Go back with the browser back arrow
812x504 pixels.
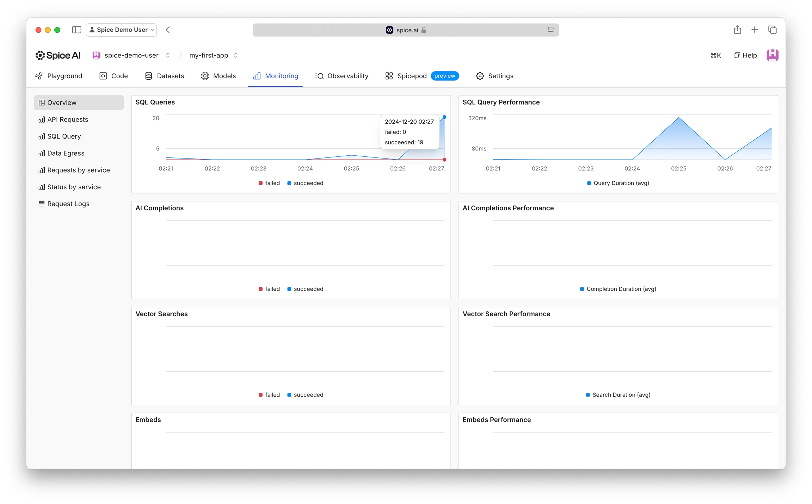click(168, 30)
